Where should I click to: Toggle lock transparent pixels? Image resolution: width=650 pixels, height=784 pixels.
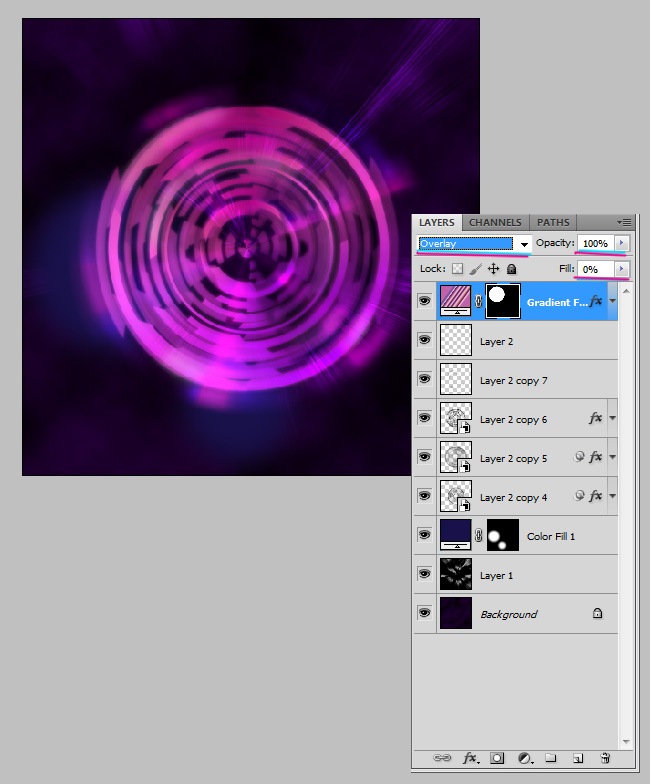(458, 269)
